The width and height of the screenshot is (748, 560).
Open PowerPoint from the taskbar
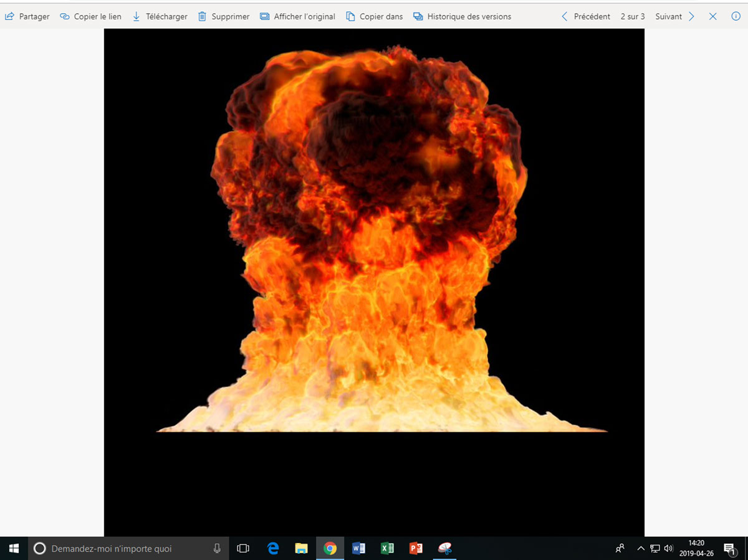click(x=416, y=548)
